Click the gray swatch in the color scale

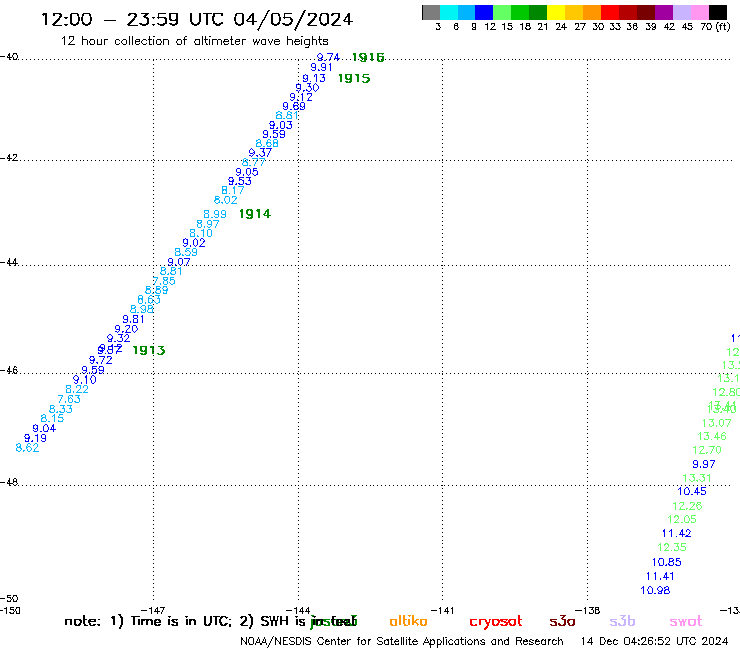pos(431,12)
